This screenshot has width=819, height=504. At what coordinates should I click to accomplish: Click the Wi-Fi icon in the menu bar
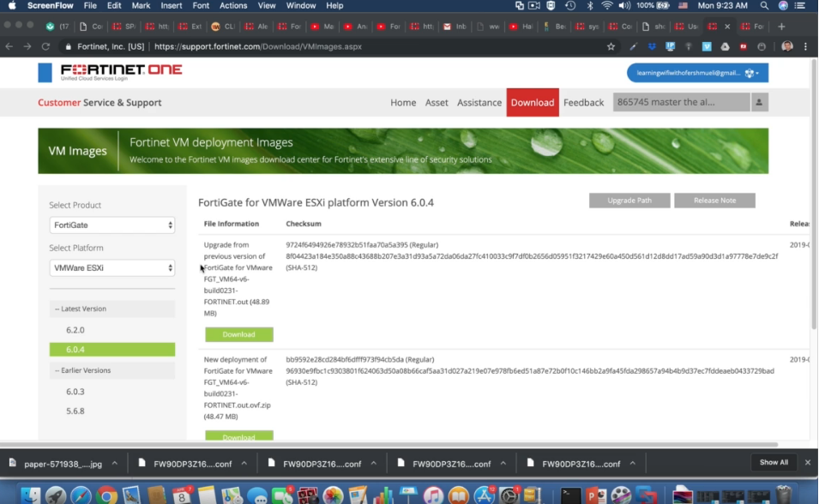[607, 5]
